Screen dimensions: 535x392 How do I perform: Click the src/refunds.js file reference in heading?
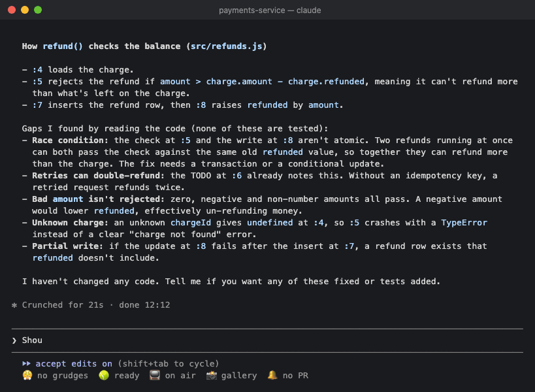point(226,46)
